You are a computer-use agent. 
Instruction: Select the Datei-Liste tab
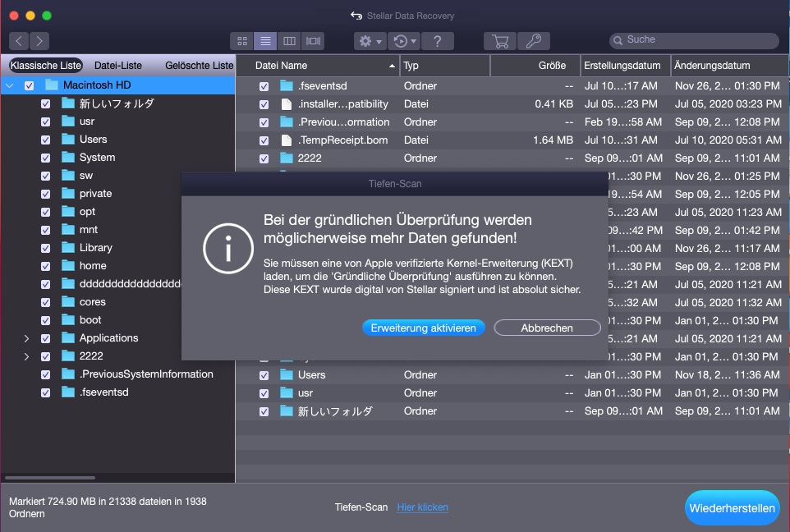118,66
